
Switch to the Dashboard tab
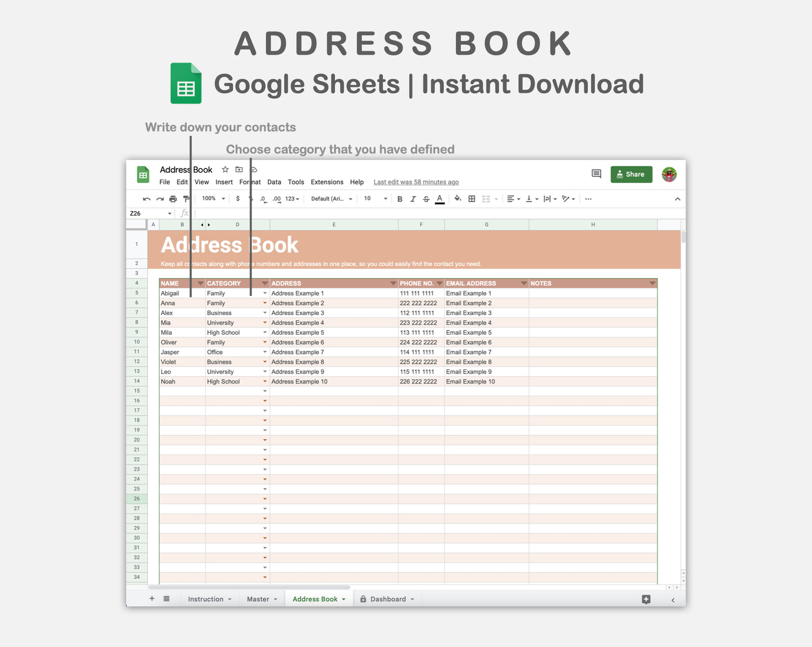[x=387, y=599]
